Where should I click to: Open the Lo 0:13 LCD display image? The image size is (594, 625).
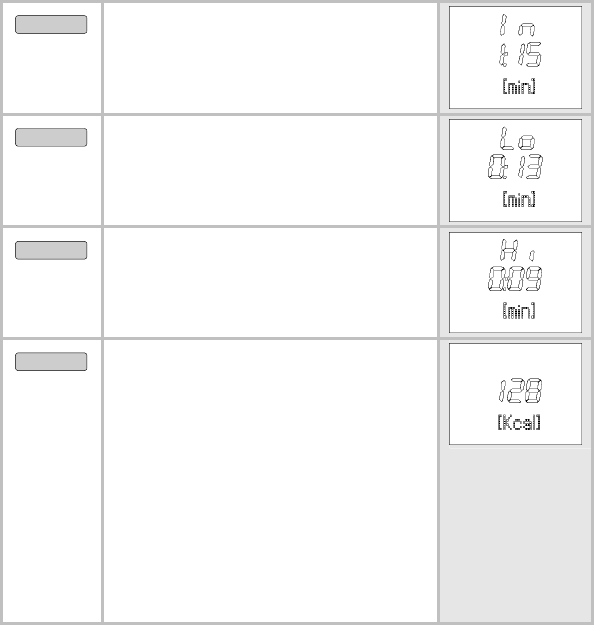click(x=515, y=170)
